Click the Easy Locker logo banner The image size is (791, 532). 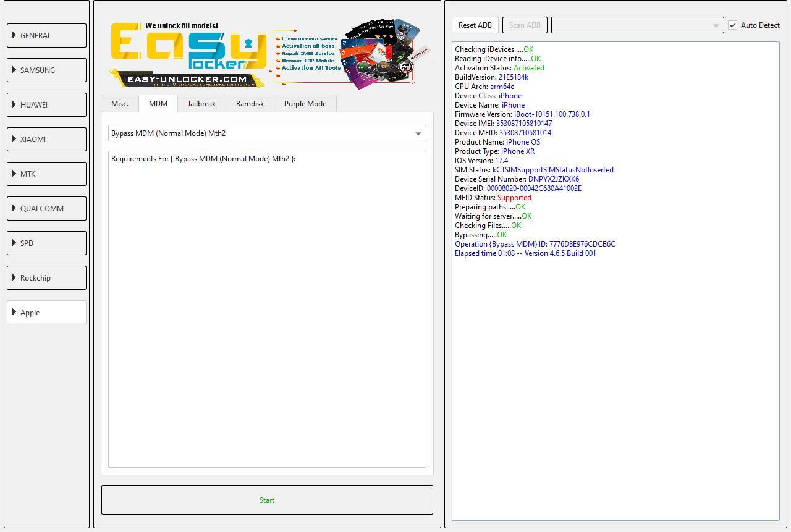[270, 54]
